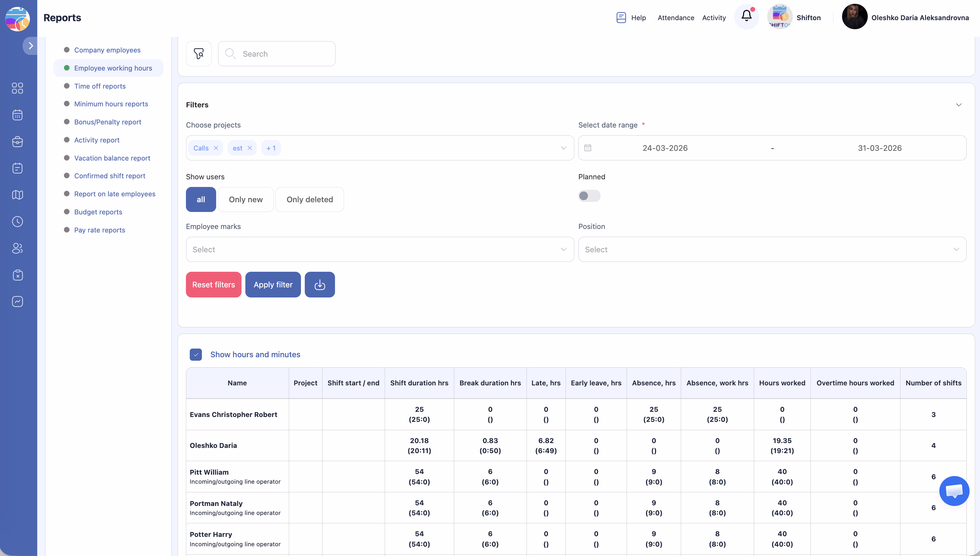Click the notification bell icon

click(x=746, y=16)
